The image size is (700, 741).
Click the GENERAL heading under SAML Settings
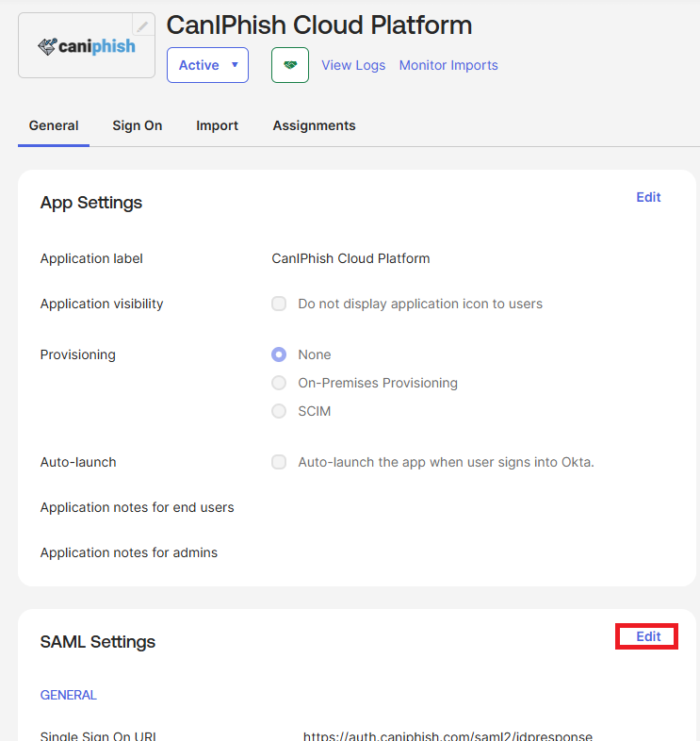tap(68, 695)
